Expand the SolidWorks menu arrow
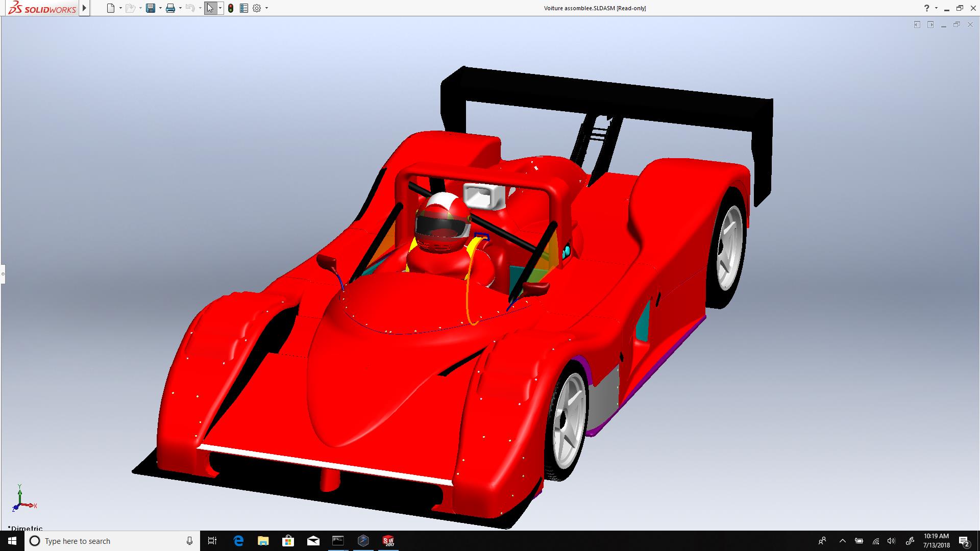The width and height of the screenshot is (980, 551). pyautogui.click(x=85, y=8)
